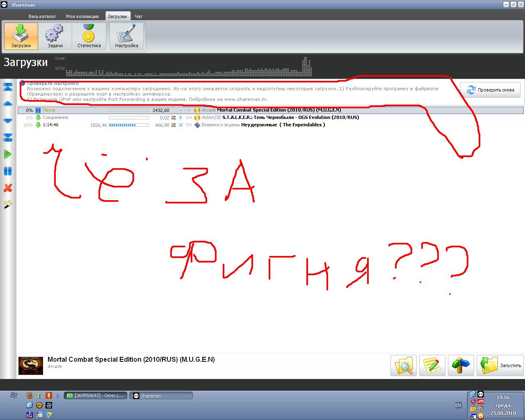
Task: Delete download with red X icon
Action: coord(8,188)
